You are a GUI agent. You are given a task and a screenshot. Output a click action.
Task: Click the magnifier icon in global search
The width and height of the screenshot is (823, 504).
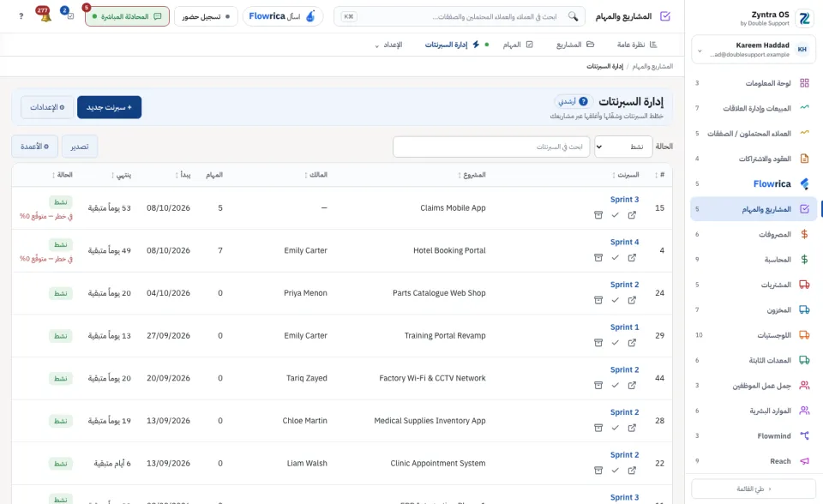pyautogui.click(x=574, y=16)
